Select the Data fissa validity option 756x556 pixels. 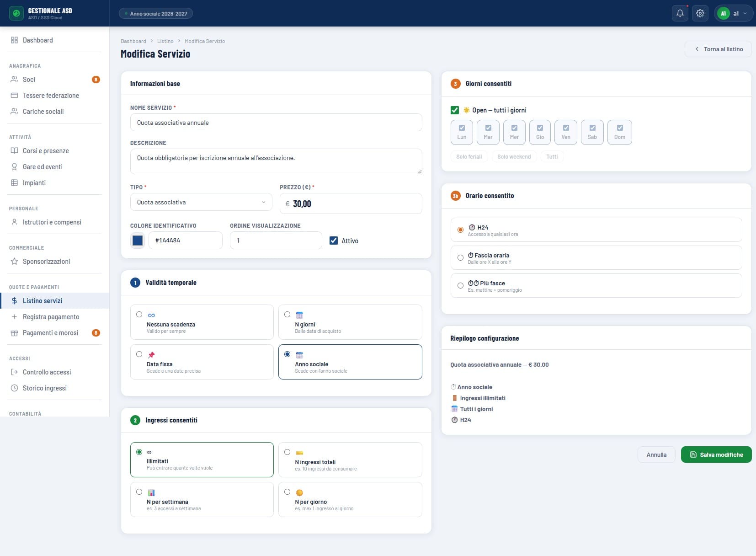[139, 354]
